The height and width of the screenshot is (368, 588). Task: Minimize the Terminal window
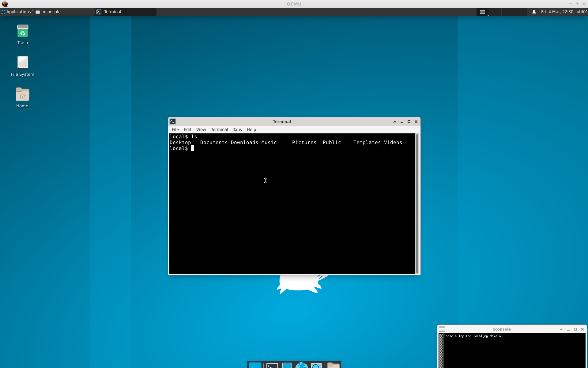tap(402, 122)
